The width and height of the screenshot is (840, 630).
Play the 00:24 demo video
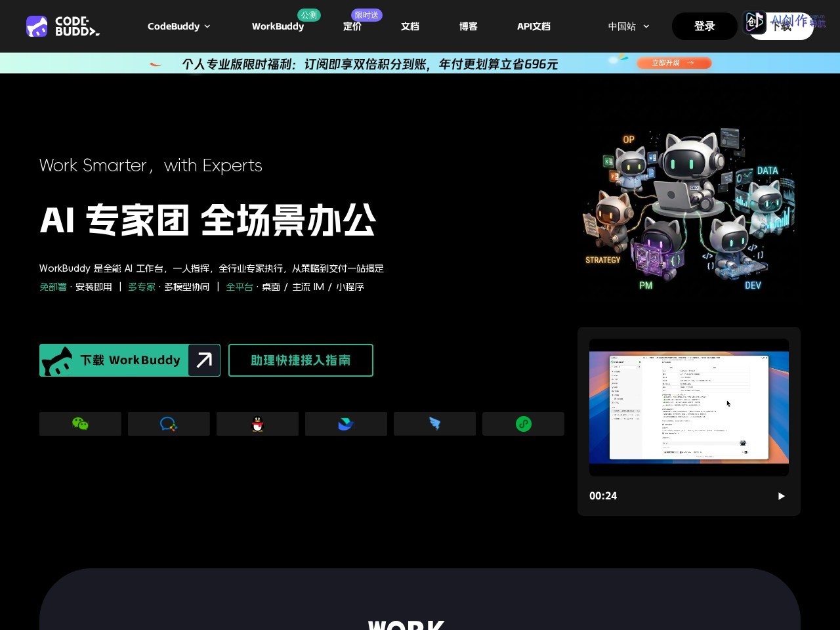(781, 496)
